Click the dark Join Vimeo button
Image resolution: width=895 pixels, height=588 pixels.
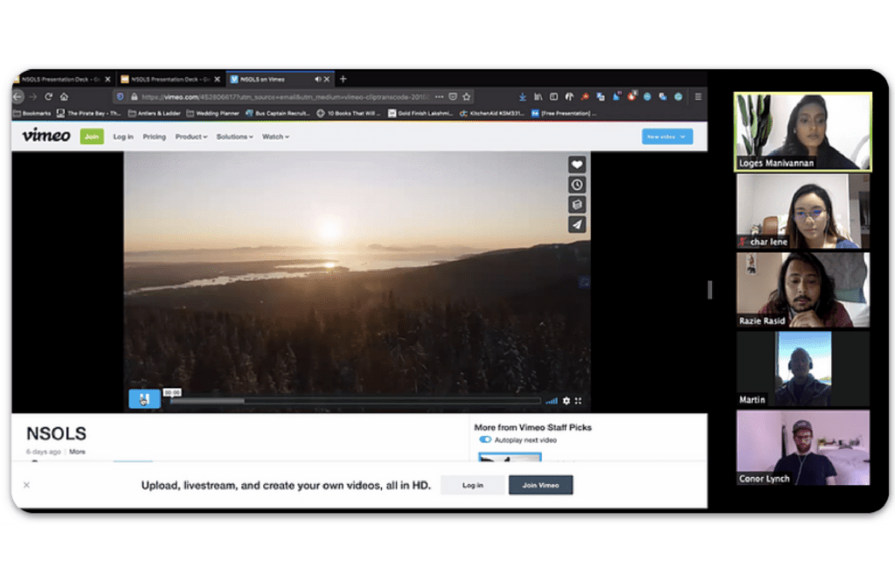click(540, 485)
